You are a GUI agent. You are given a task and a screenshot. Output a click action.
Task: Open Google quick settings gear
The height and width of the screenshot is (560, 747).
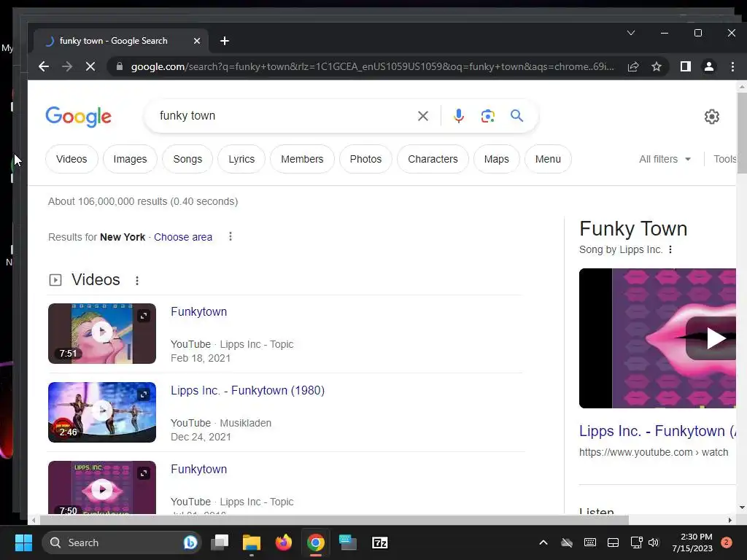712,117
